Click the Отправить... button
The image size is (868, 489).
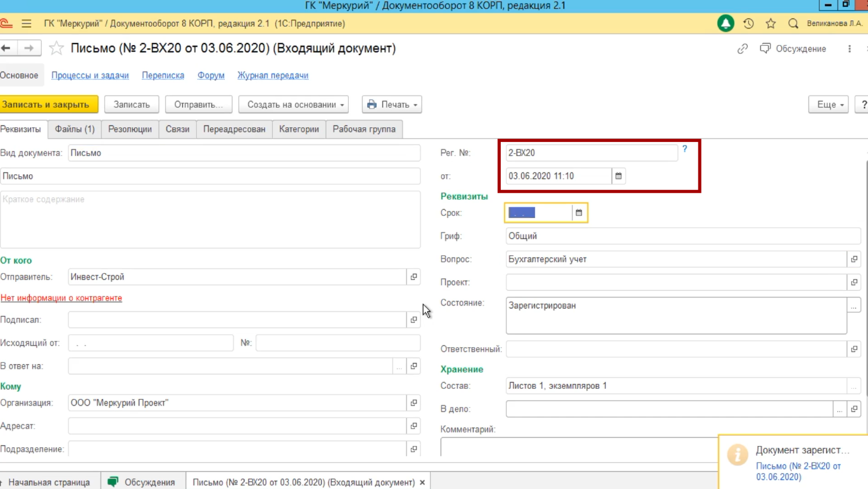[199, 105]
